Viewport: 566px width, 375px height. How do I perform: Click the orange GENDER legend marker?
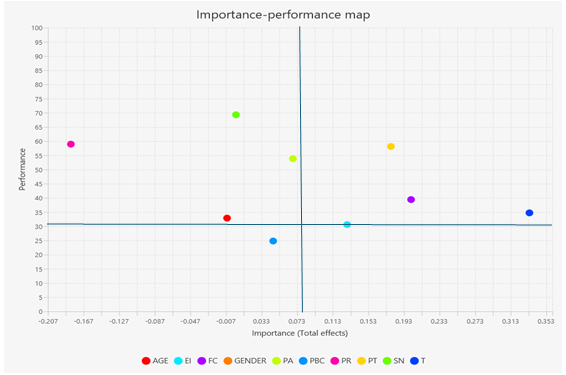coord(228,361)
